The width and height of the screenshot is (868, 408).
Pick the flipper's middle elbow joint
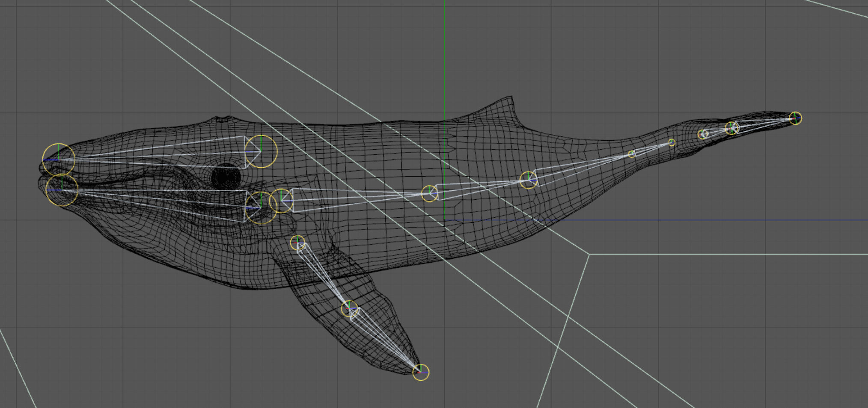pos(349,308)
